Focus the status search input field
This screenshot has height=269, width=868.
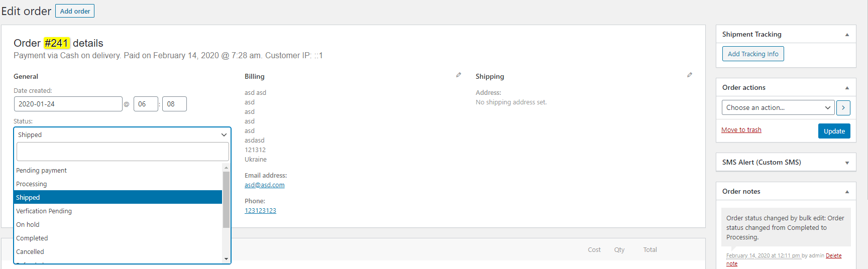(x=122, y=152)
